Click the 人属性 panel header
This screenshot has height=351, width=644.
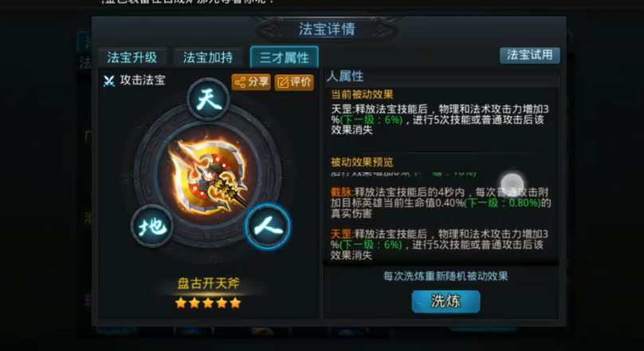click(x=345, y=76)
